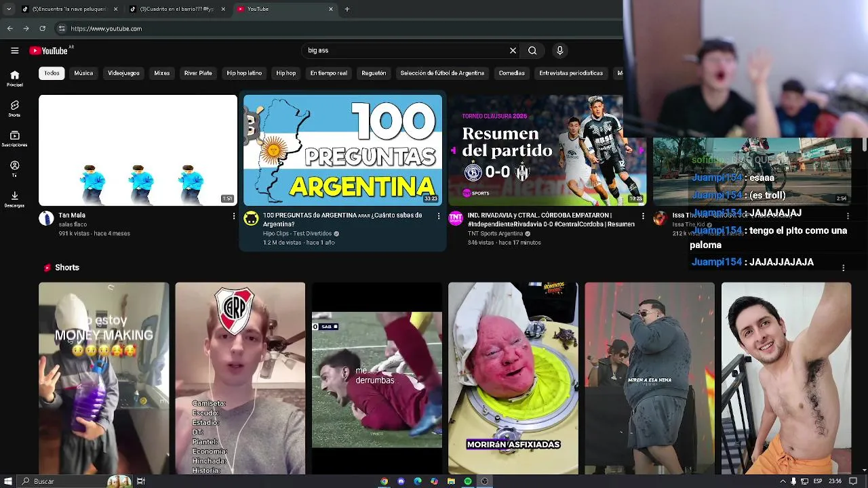Start voice search with the microphone icon

559,50
